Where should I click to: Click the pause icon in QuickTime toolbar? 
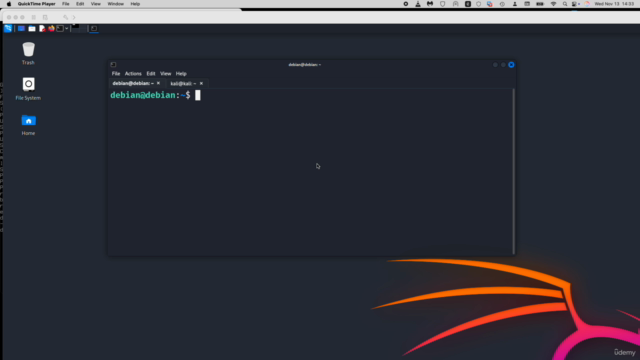pyautogui.click(x=34, y=18)
